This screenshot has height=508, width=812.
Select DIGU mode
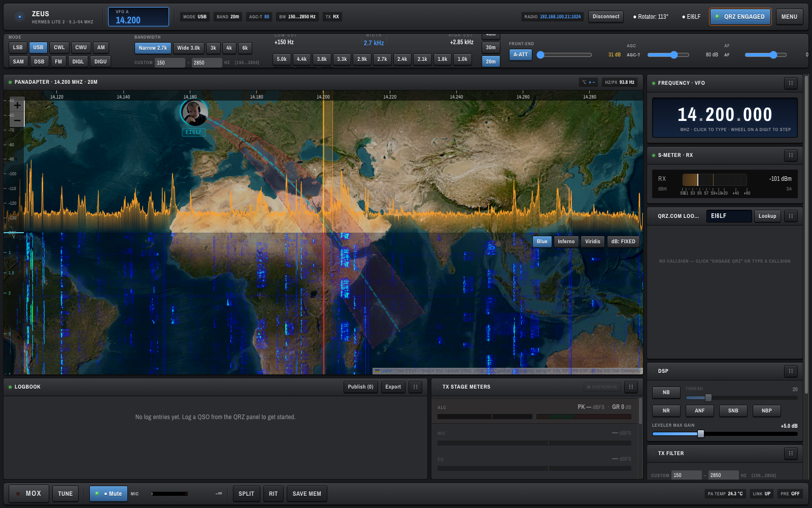(100, 62)
